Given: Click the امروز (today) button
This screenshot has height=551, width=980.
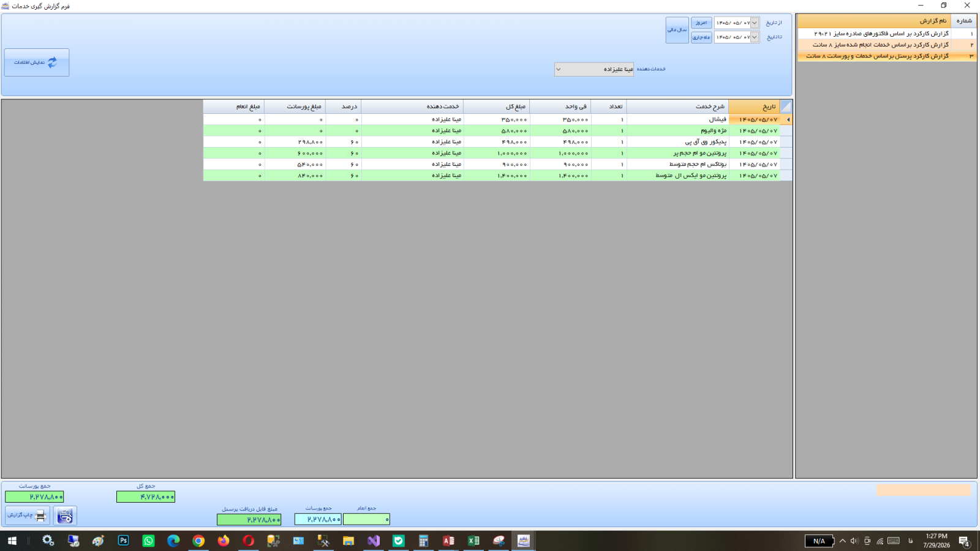Looking at the screenshot, I should [701, 23].
